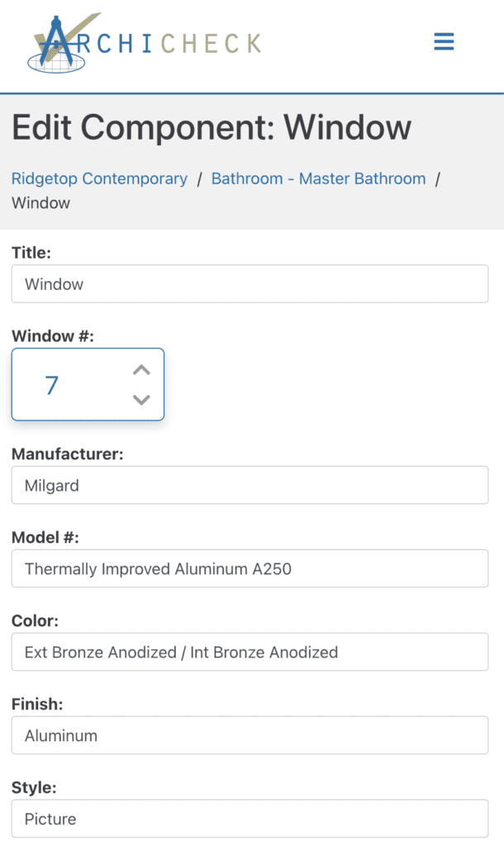Click the Model # input field
The height and width of the screenshot is (846, 504).
pos(250,568)
